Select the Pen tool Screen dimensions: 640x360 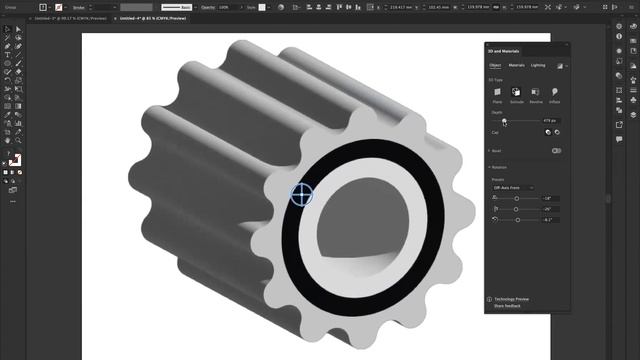[x=7, y=46]
